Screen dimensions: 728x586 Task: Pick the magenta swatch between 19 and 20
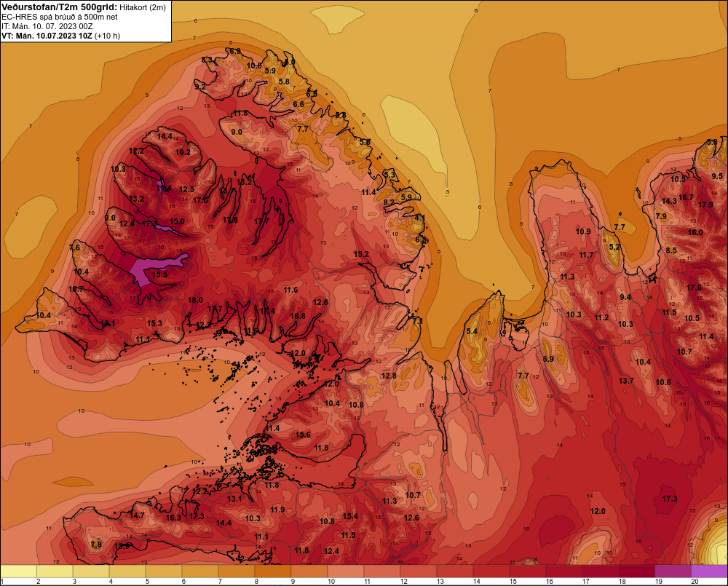(673, 571)
